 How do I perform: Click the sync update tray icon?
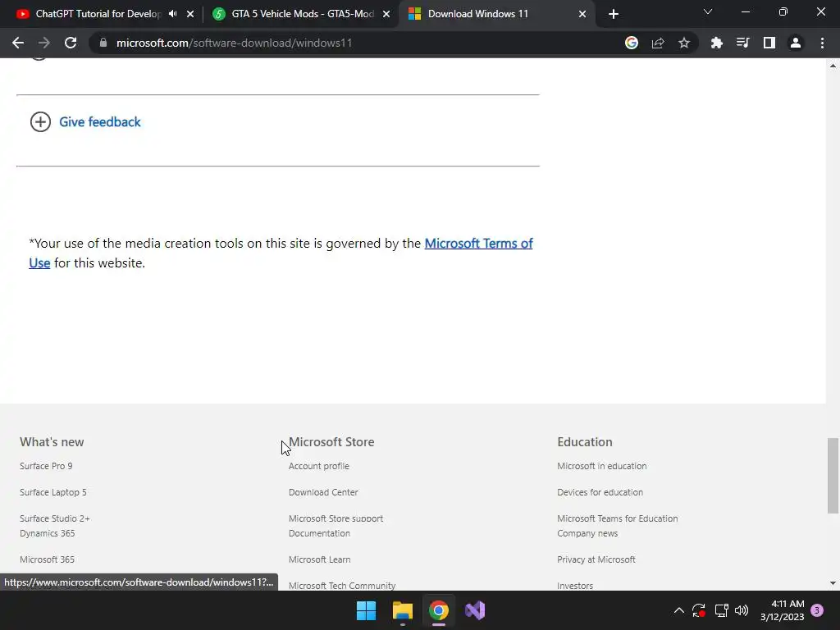pyautogui.click(x=699, y=610)
